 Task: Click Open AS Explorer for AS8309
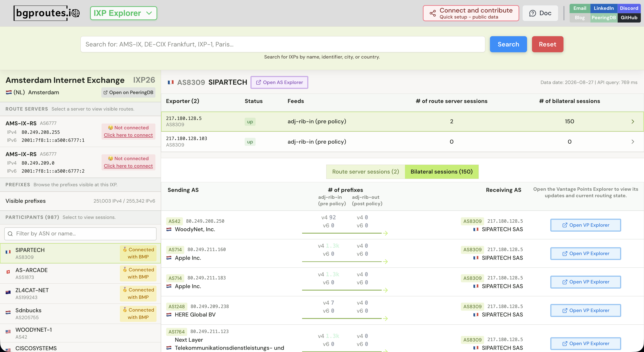(279, 82)
